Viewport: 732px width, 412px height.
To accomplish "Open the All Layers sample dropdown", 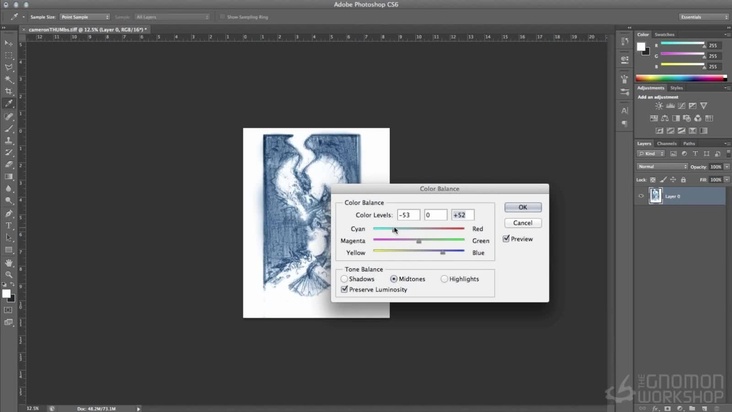I will tap(172, 17).
